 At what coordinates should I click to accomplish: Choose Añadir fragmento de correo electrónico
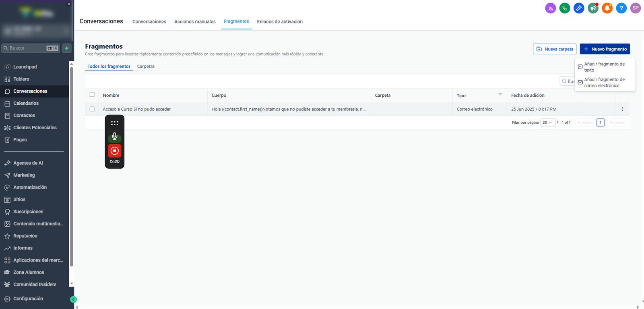pyautogui.click(x=605, y=83)
